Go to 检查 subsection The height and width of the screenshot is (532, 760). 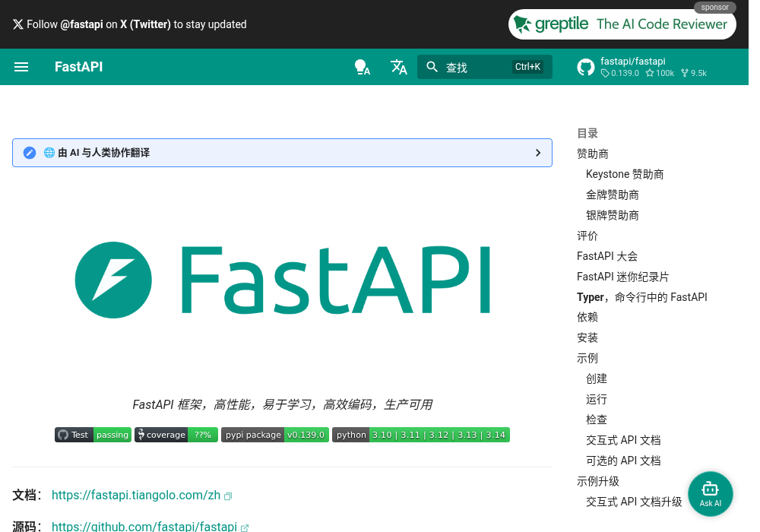[597, 420]
